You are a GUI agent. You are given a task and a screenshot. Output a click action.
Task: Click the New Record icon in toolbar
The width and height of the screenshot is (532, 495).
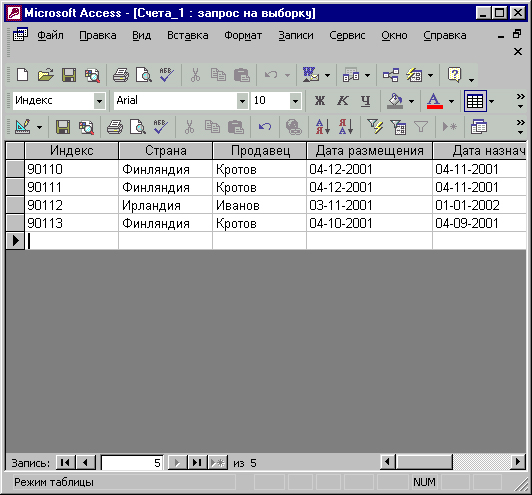click(450, 127)
